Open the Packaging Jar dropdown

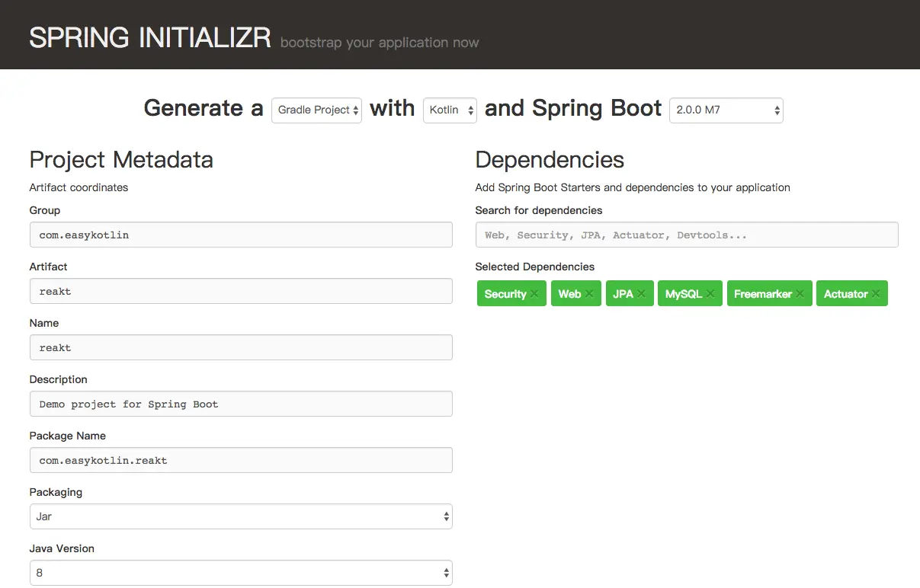coord(241,516)
